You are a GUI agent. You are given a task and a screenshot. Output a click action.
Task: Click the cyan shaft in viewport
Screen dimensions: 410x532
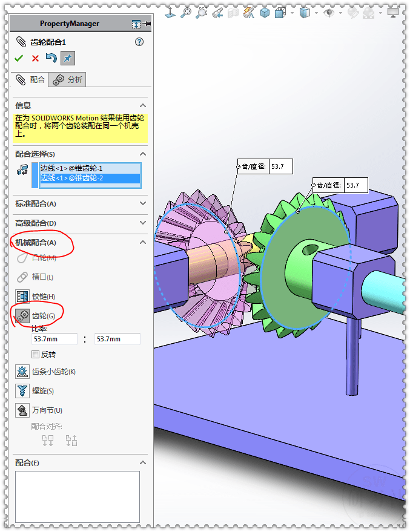coord(383,291)
